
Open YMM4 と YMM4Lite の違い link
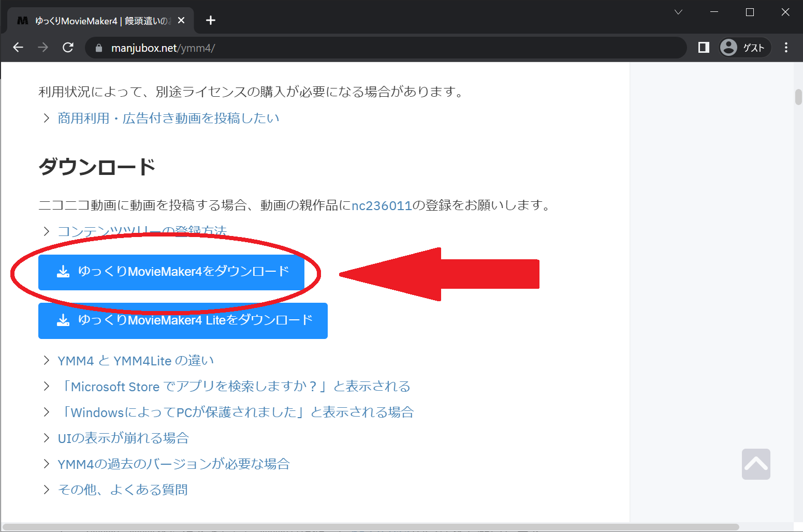tap(136, 361)
